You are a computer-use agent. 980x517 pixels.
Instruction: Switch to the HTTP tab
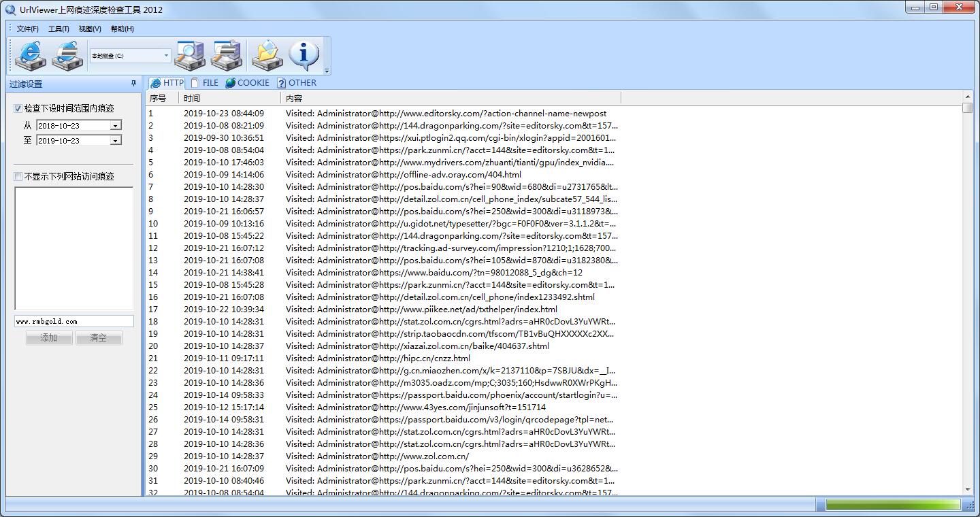(x=167, y=83)
